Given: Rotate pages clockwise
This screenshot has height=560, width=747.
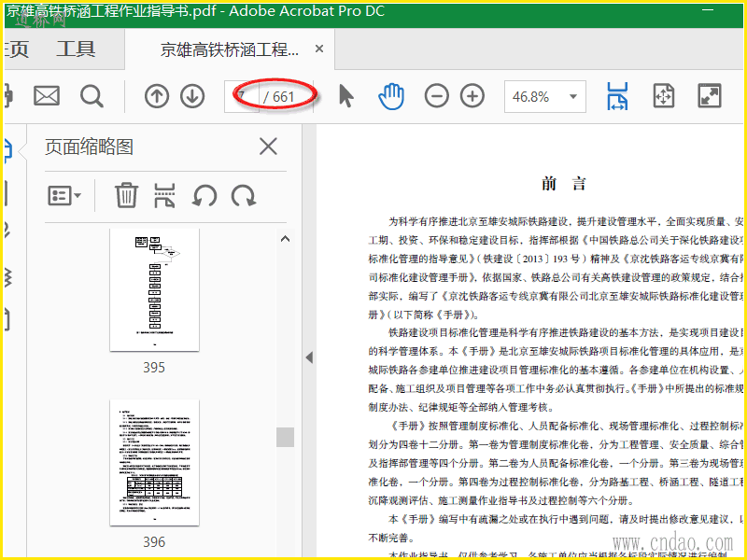Looking at the screenshot, I should pyautogui.click(x=244, y=196).
